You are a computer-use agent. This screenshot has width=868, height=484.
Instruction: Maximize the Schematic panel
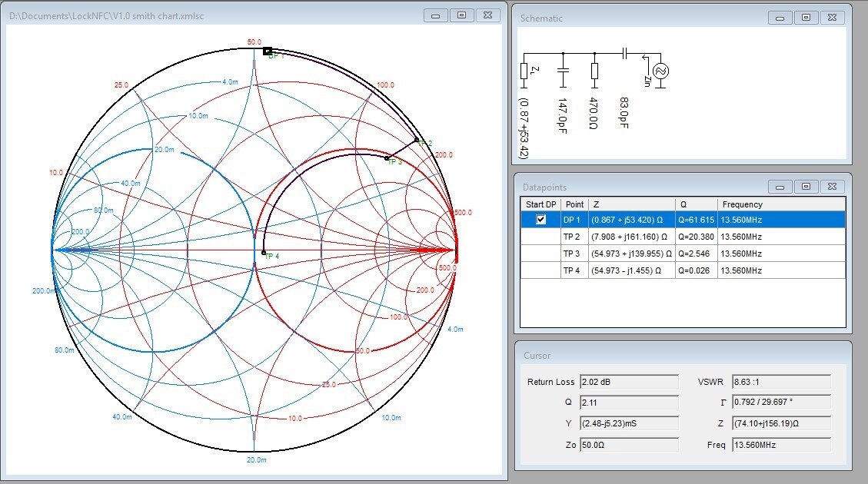(806, 18)
